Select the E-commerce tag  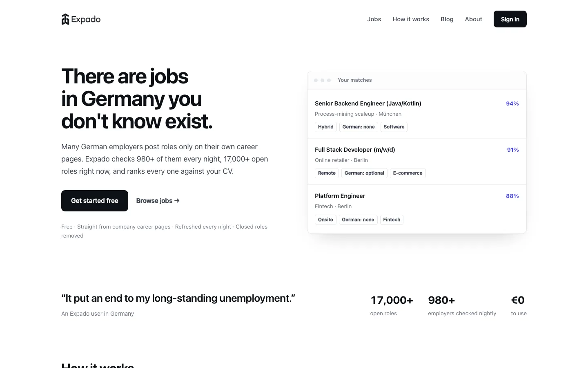(408, 173)
